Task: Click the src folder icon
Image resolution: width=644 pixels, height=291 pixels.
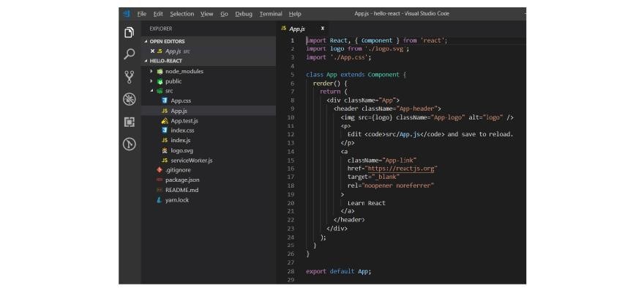Action: (160, 91)
